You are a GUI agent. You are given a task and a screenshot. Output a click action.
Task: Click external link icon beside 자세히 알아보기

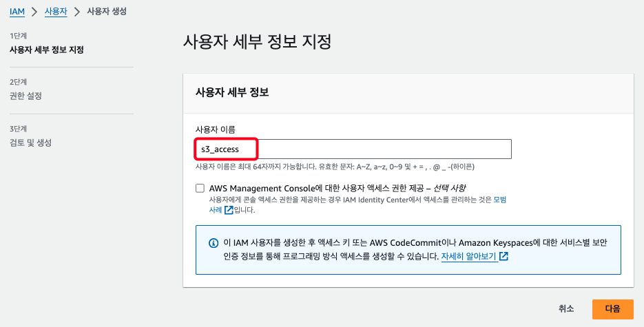pos(503,256)
